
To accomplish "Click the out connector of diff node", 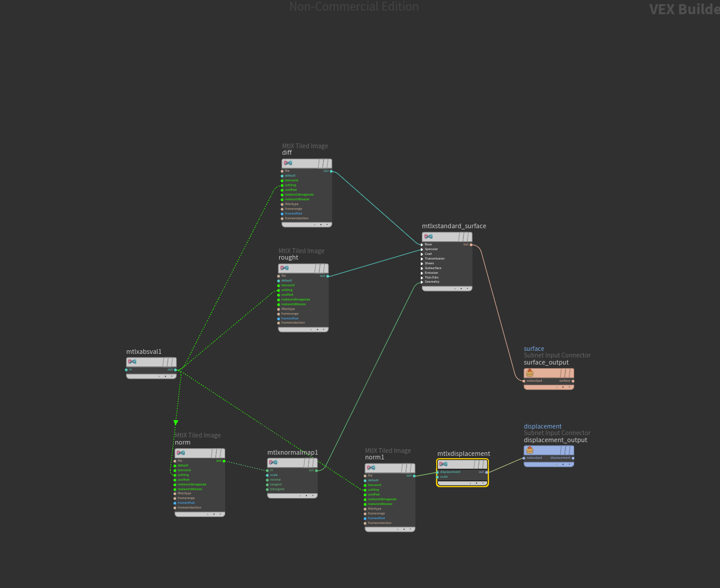I will [x=331, y=171].
